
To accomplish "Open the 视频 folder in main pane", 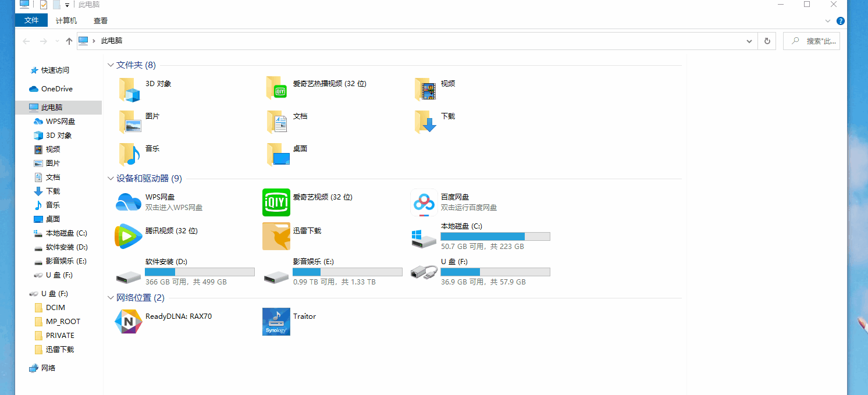I will pyautogui.click(x=425, y=89).
